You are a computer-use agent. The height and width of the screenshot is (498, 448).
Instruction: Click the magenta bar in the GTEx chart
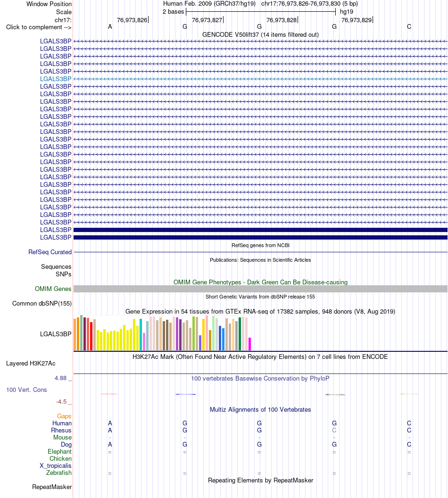click(249, 344)
